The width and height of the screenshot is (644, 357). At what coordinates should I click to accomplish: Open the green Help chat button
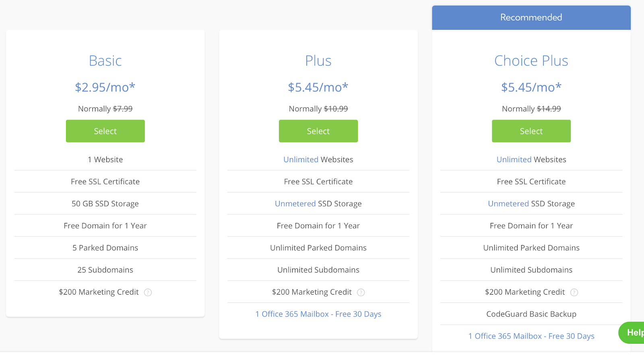632,332
